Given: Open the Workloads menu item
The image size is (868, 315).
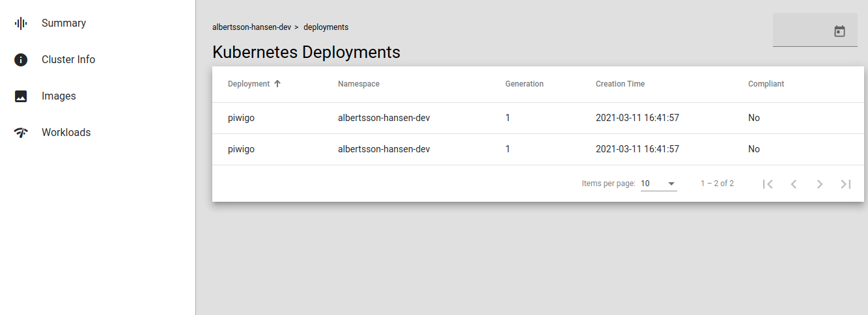Looking at the screenshot, I should click(66, 133).
